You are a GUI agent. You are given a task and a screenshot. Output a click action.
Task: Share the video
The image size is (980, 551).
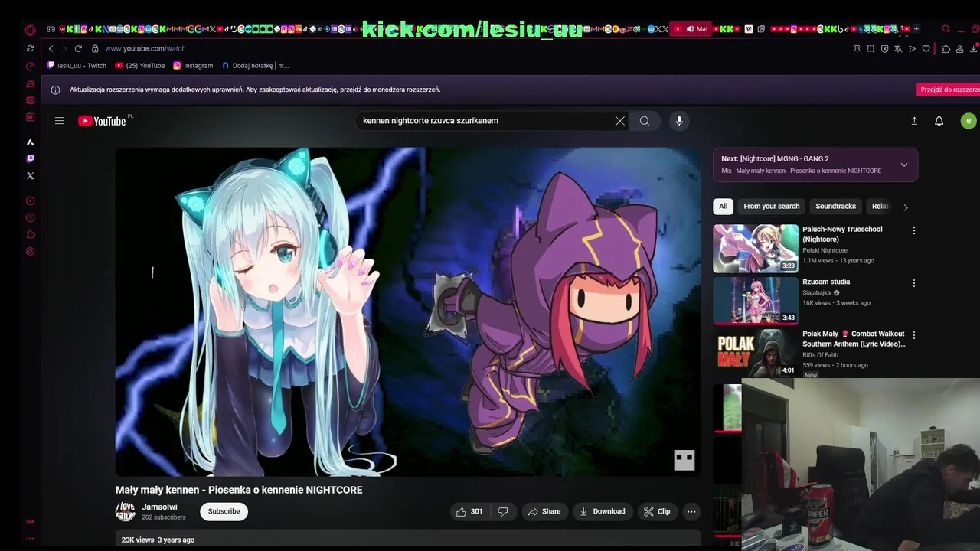[x=544, y=511]
